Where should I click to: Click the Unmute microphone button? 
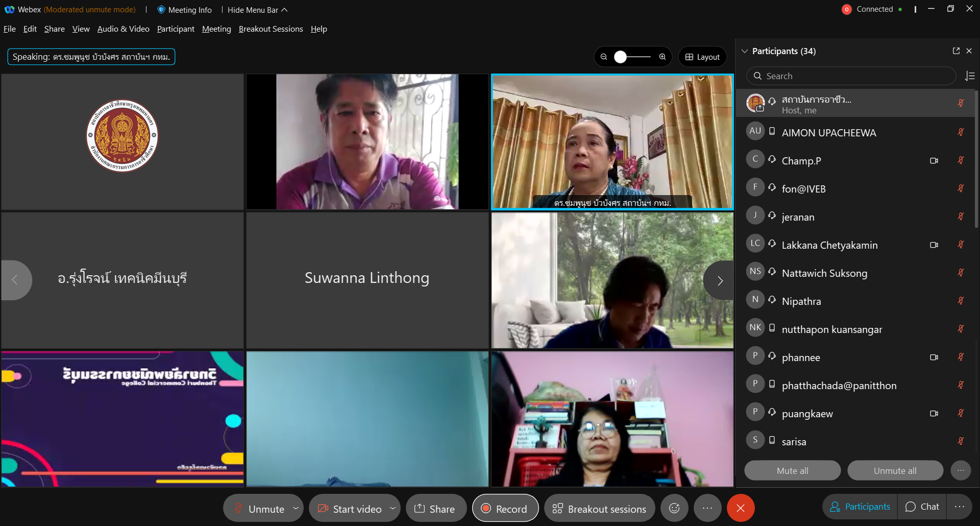click(258, 509)
